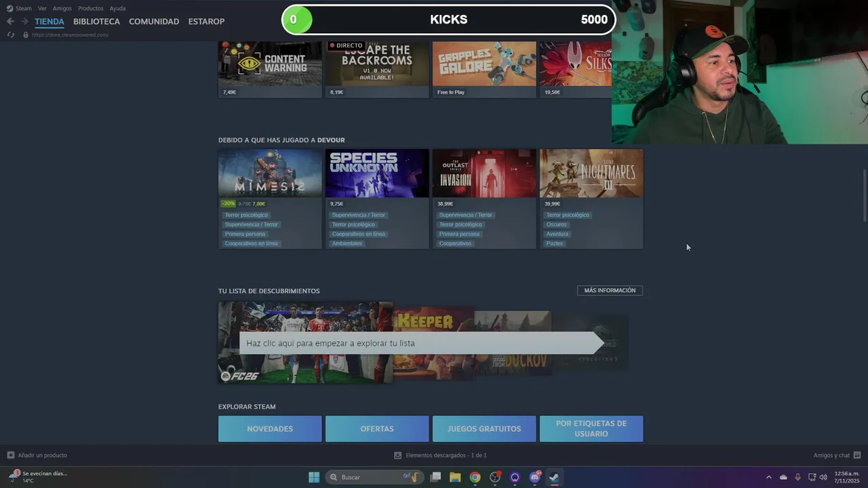This screenshot has width=868, height=488.
Task: Click the page vertical scrollbar thumb
Action: pos(864,195)
